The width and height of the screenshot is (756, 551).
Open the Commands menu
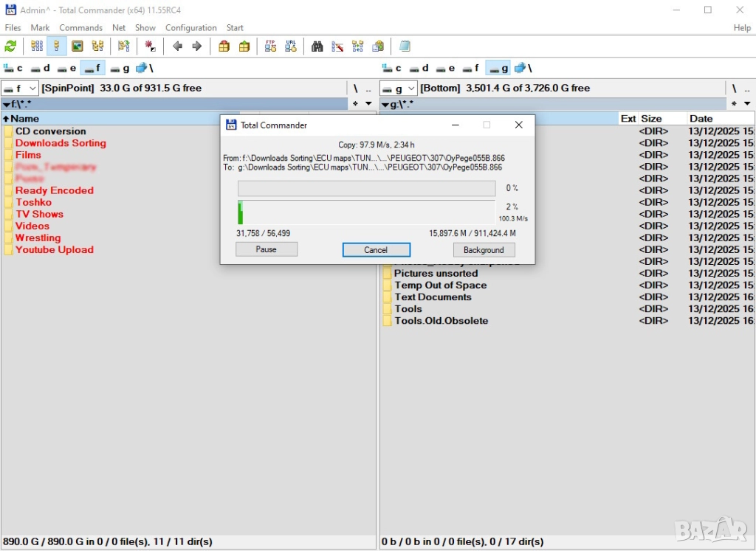[x=80, y=28]
